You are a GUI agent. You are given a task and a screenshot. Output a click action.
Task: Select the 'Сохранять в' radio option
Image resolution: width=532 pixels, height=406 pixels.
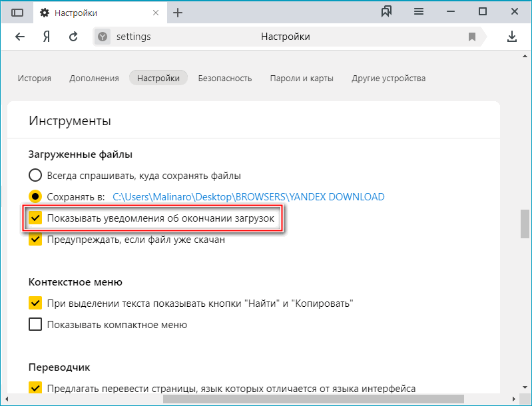click(x=35, y=197)
